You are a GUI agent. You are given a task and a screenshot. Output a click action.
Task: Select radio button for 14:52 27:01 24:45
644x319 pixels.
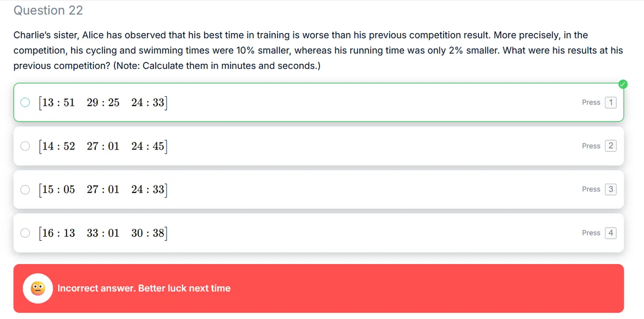pos(25,146)
